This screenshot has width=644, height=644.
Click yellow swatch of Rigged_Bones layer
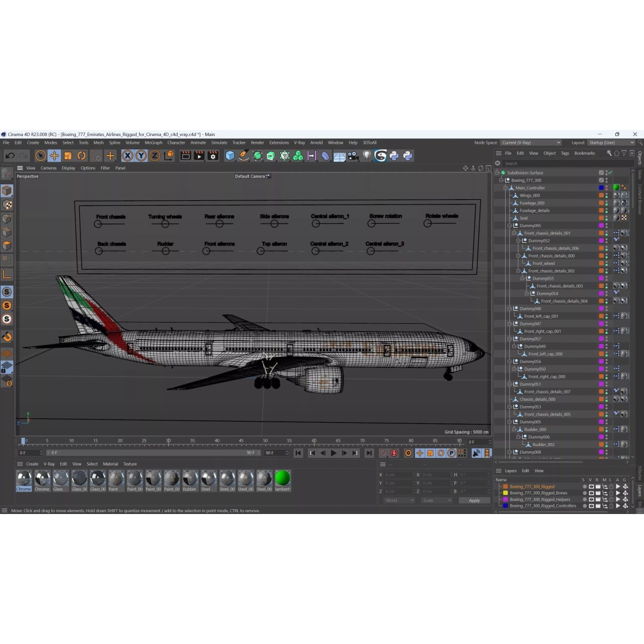506,493
